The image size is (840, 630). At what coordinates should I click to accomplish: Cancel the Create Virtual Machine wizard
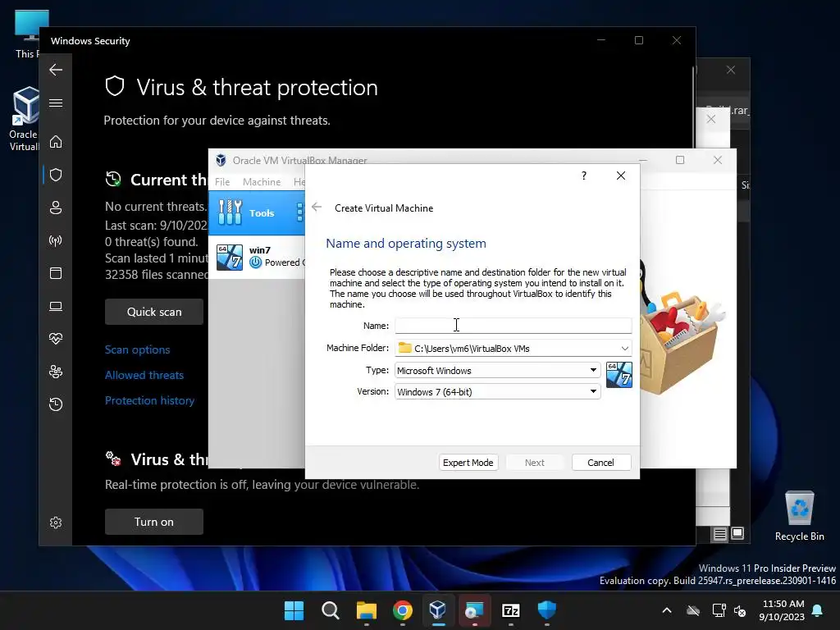[600, 463]
